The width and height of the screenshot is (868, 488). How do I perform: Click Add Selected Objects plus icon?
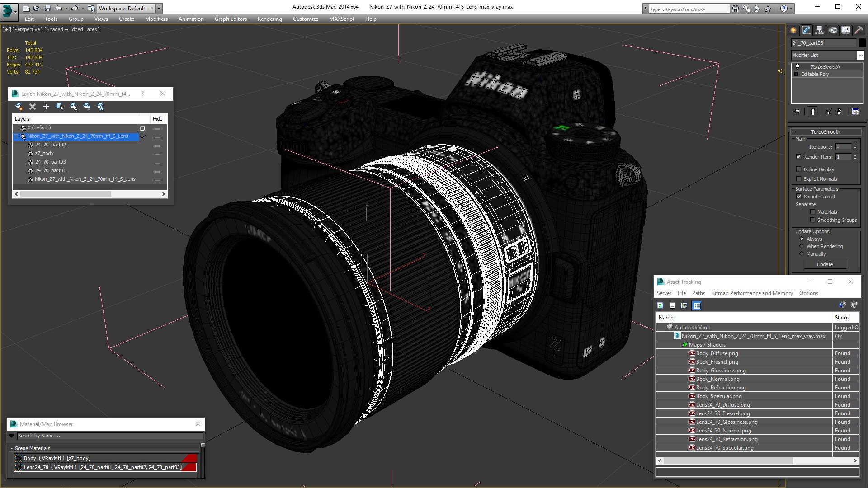[46, 107]
